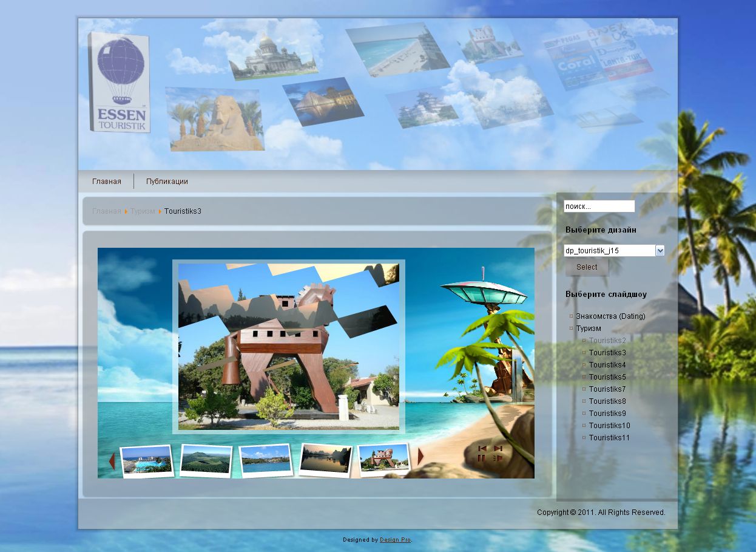
Task: Open the Публикации menu item
Action: coord(167,182)
